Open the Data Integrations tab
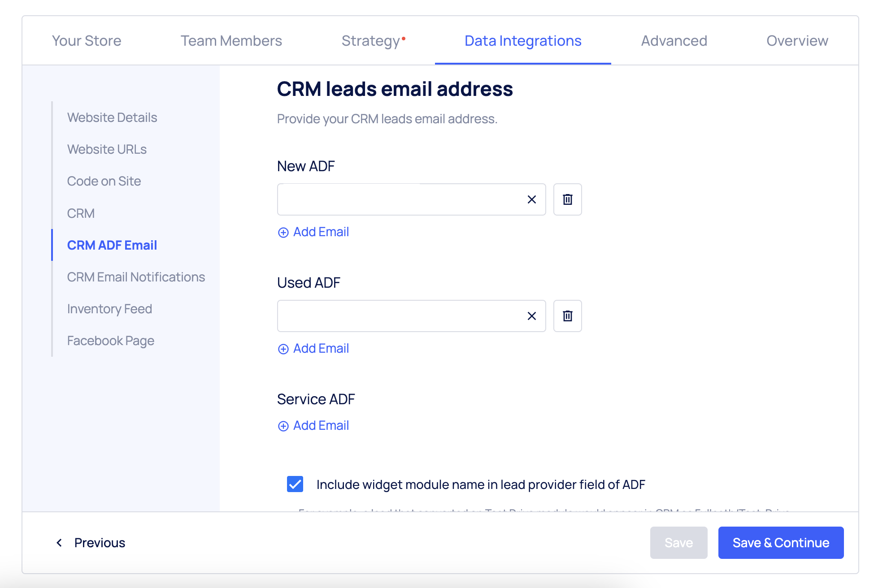 click(x=523, y=41)
